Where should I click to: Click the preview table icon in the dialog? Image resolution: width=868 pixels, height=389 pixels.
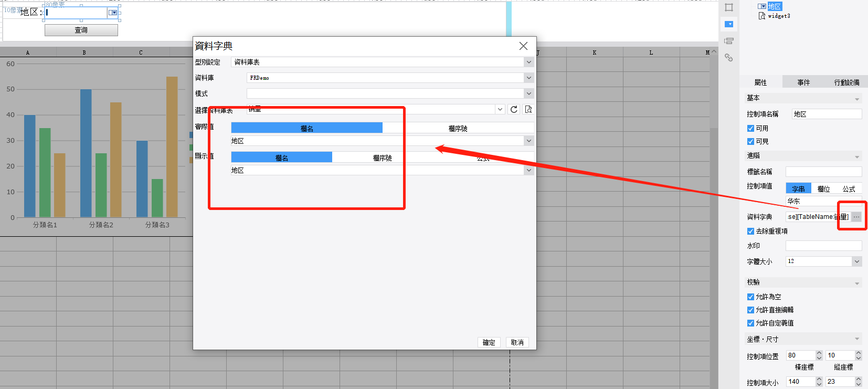[x=528, y=109]
